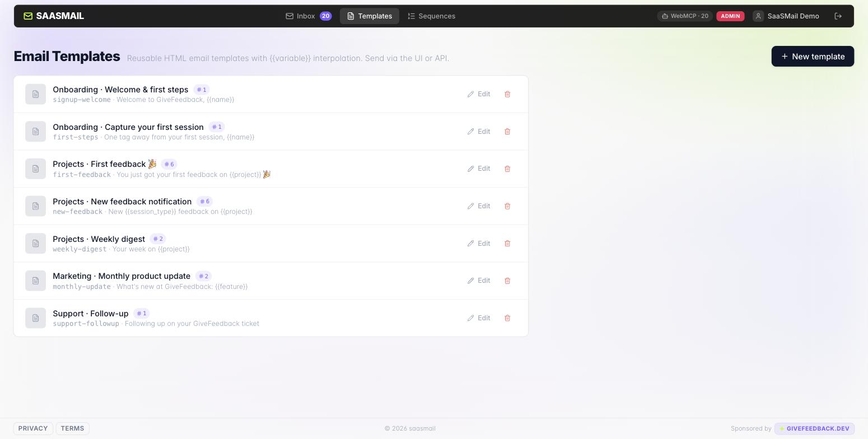The height and width of the screenshot is (439, 868).
Task: Click document icon of First feedback row
Action: (35, 169)
